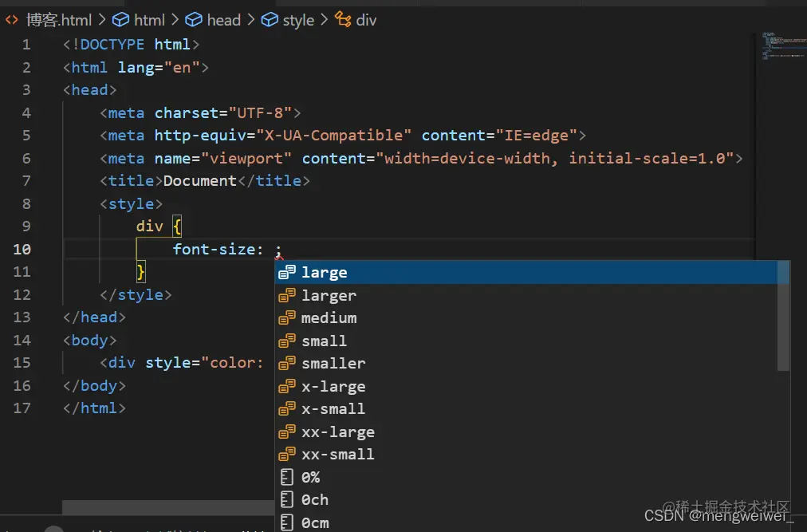Click 'Document' title text
Image resolution: width=807 pixels, height=532 pixels.
tap(199, 181)
